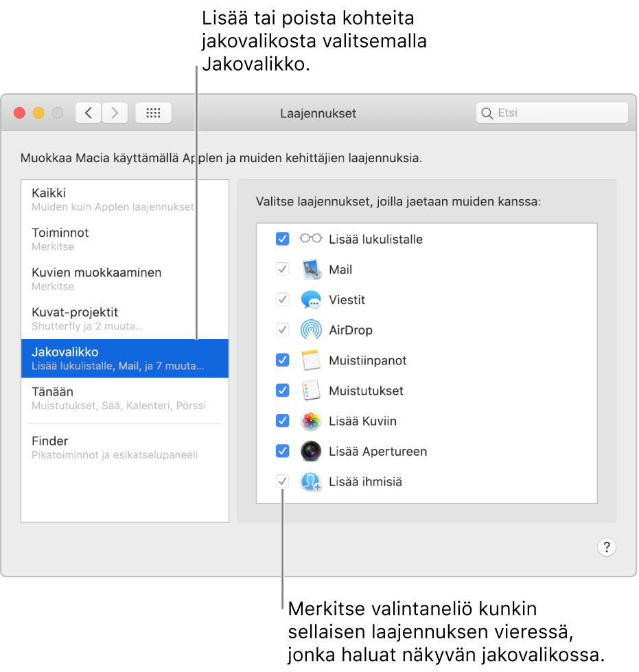Click the Lisää Kuviin label
639x672 pixels.
(362, 421)
